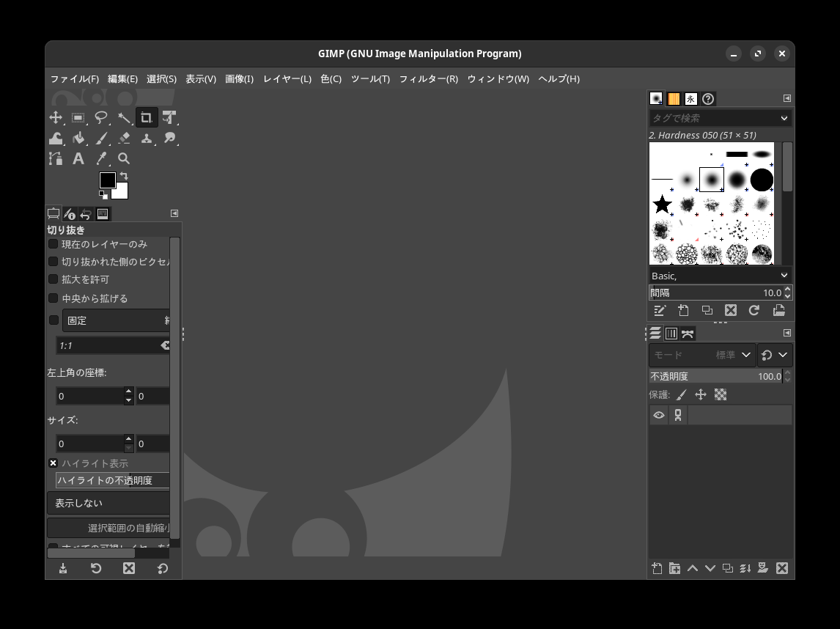Open the モード 標準 layer mode dropdown
Viewport: 840px width, 629px height.
pos(701,355)
